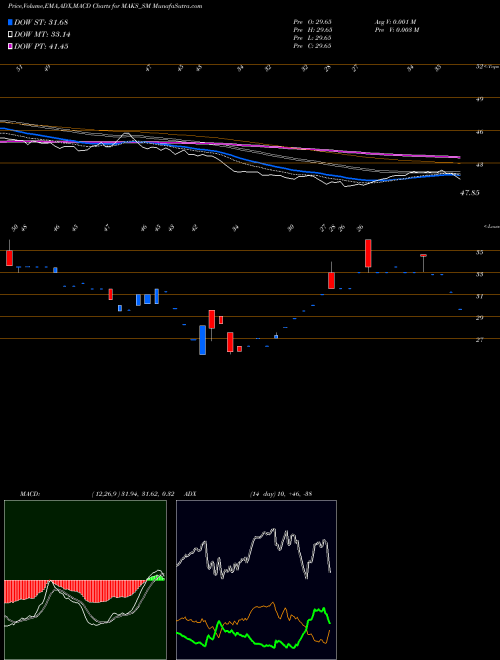Click the 'MACD:' panel heading
500x660 pixels.
29,493
